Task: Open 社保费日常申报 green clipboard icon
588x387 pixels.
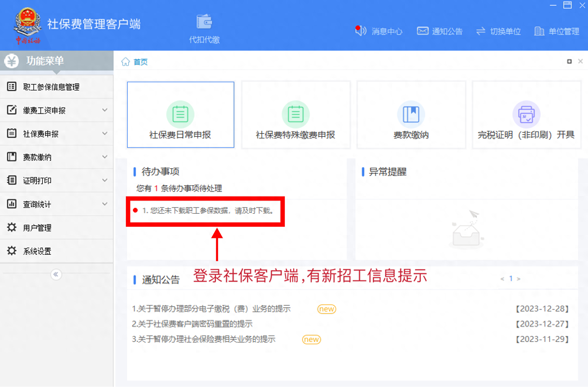Action: tap(180, 114)
